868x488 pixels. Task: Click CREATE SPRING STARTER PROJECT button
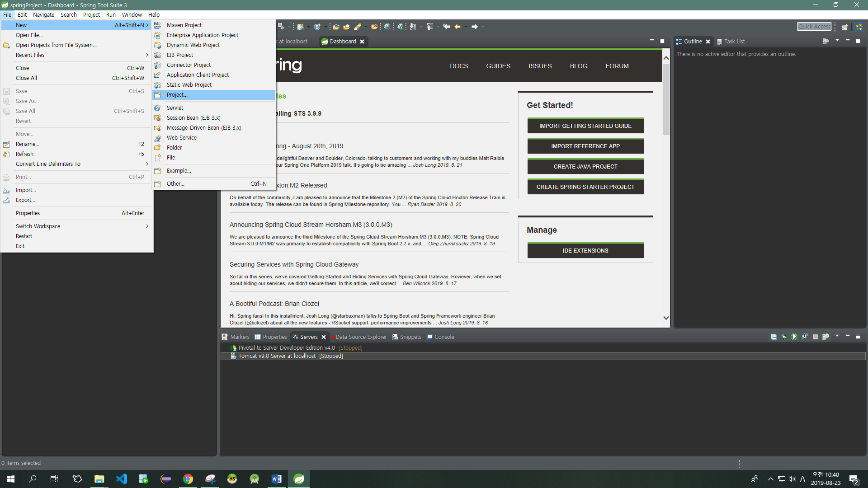coord(585,187)
